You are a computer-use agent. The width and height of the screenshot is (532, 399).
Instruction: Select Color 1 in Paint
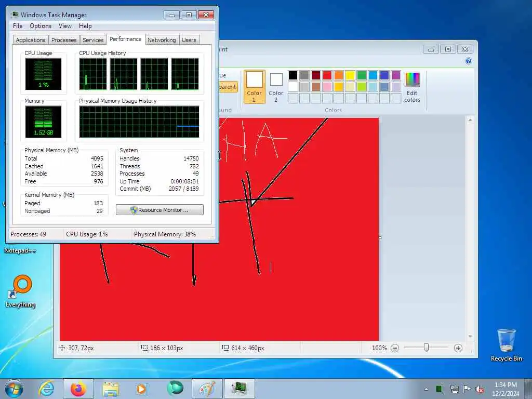coord(254,87)
